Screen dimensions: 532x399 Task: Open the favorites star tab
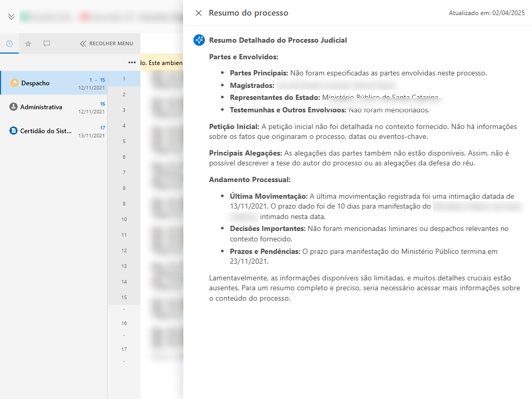(x=28, y=44)
